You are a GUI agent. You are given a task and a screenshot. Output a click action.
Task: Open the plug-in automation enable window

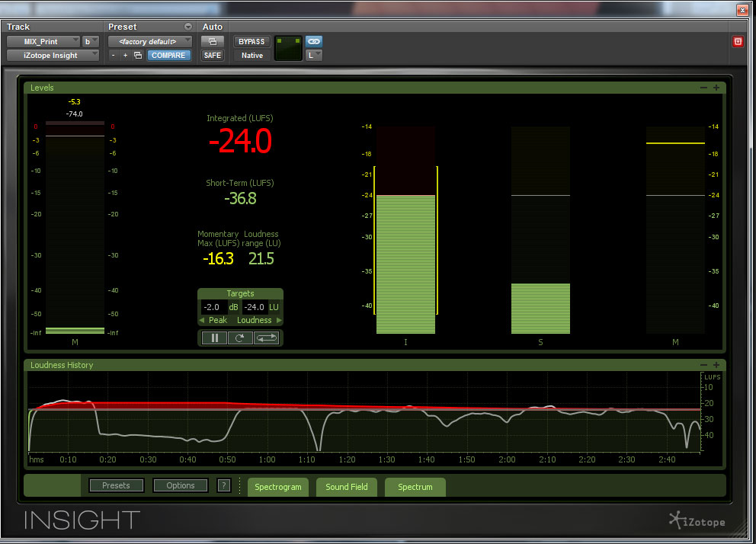212,41
